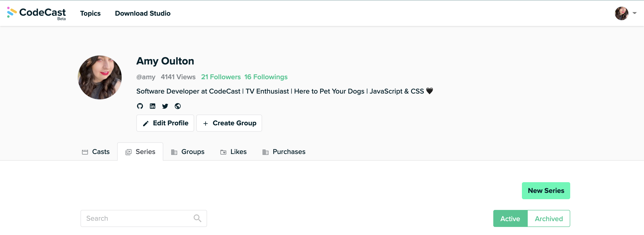Open the Twitter profile icon link
This screenshot has width=644, height=235.
click(x=165, y=106)
